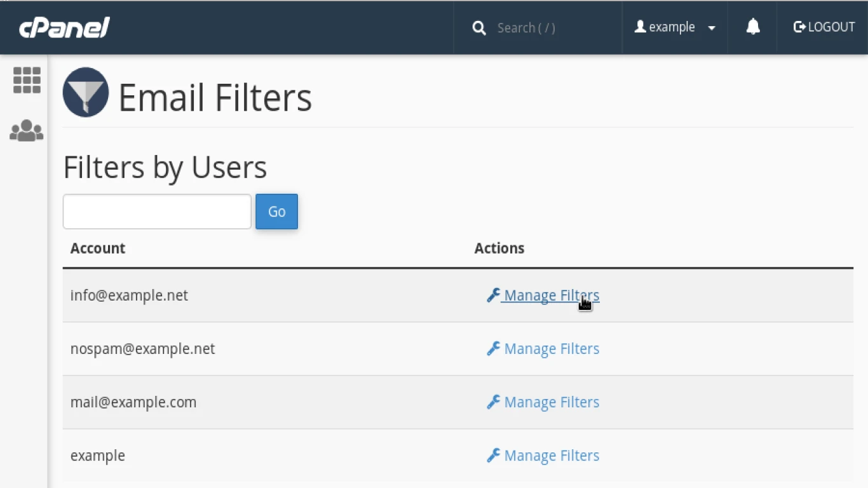
Task: Open the notifications bell
Action: 753,27
